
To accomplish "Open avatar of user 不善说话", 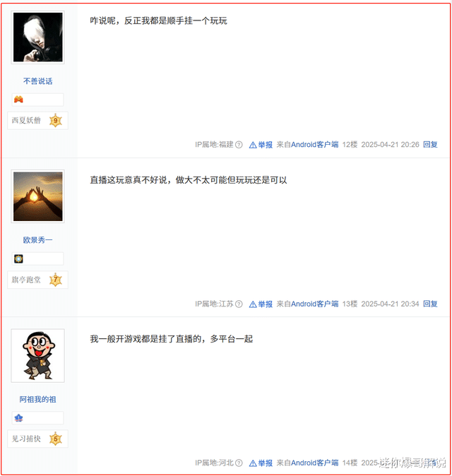I will click(37, 37).
